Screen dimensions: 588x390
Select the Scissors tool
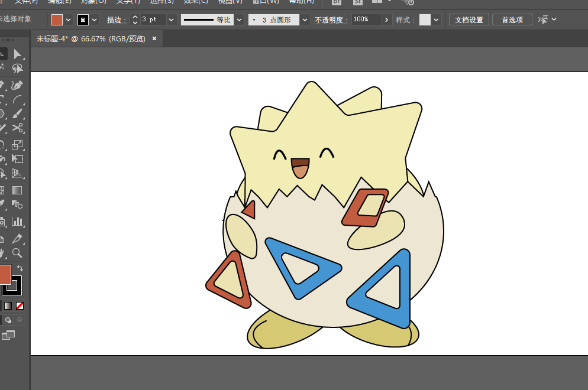[x=17, y=128]
